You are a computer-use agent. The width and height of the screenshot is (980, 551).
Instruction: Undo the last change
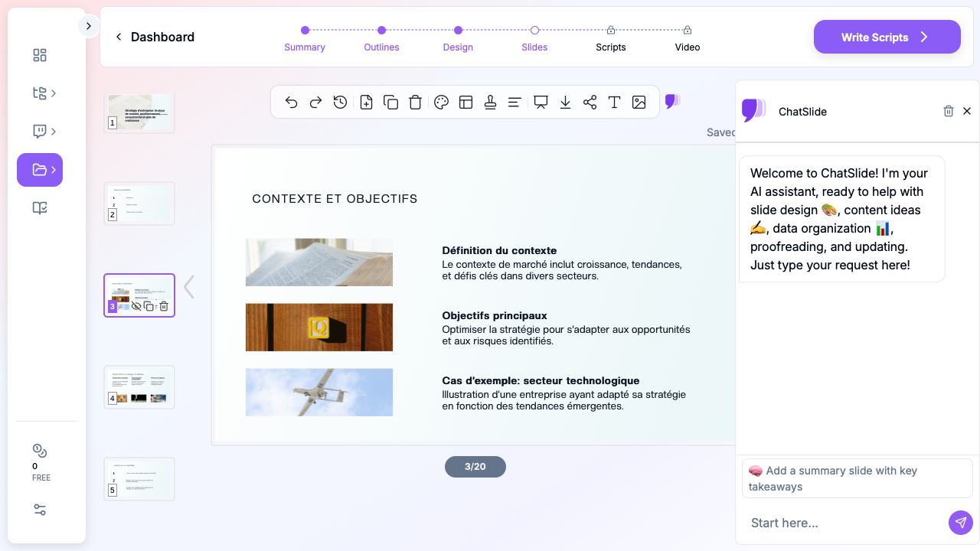click(291, 102)
